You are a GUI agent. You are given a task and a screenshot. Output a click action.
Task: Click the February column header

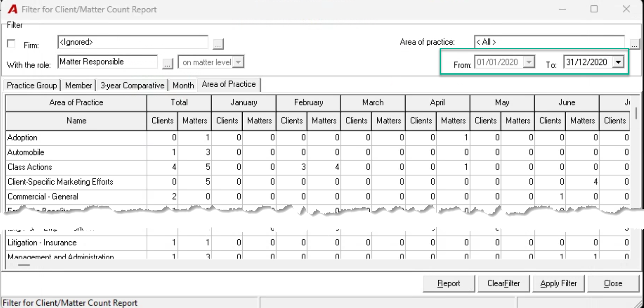[308, 103]
